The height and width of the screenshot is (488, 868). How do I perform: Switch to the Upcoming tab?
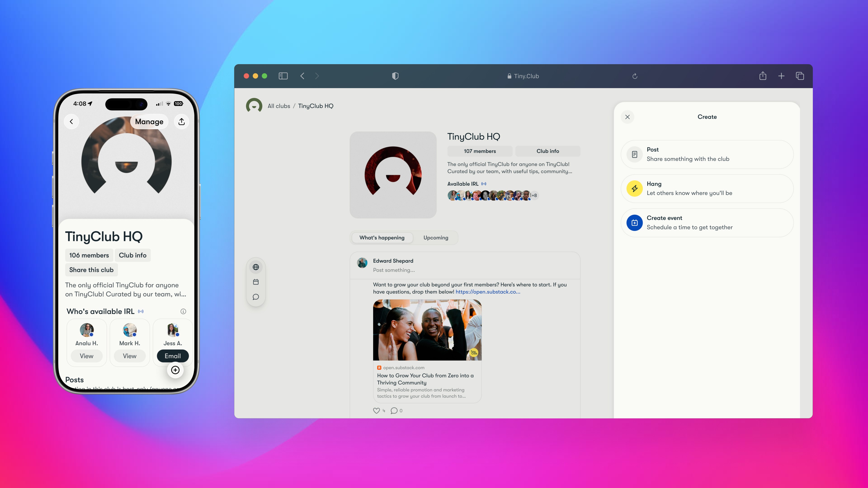[436, 238]
